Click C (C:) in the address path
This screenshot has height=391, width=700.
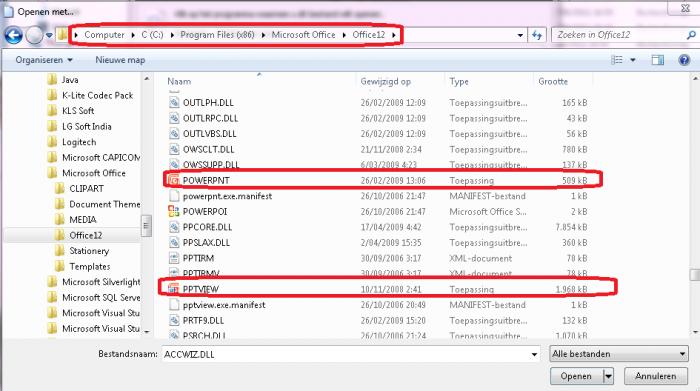pos(152,35)
